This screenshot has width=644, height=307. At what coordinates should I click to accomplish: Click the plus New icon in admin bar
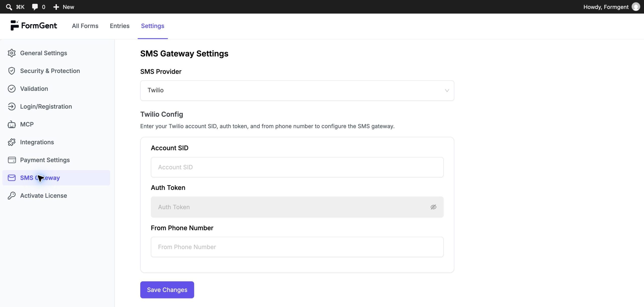pos(56,7)
